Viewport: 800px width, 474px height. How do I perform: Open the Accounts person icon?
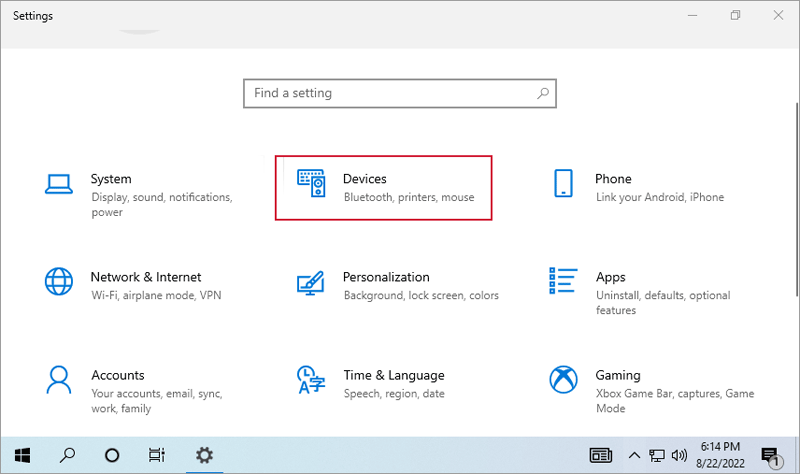[x=59, y=380]
